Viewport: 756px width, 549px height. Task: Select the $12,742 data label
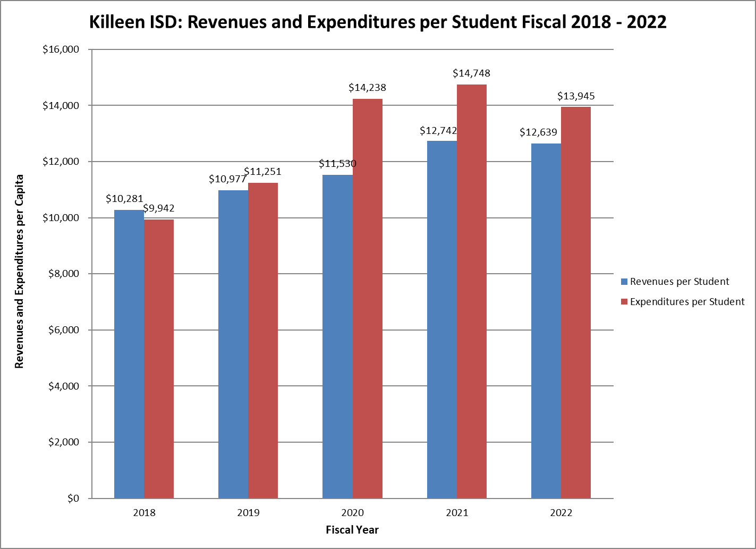(x=438, y=130)
